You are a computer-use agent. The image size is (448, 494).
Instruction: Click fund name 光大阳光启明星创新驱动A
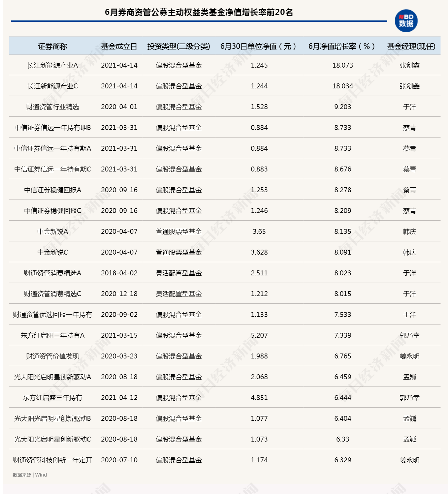pos(52,377)
